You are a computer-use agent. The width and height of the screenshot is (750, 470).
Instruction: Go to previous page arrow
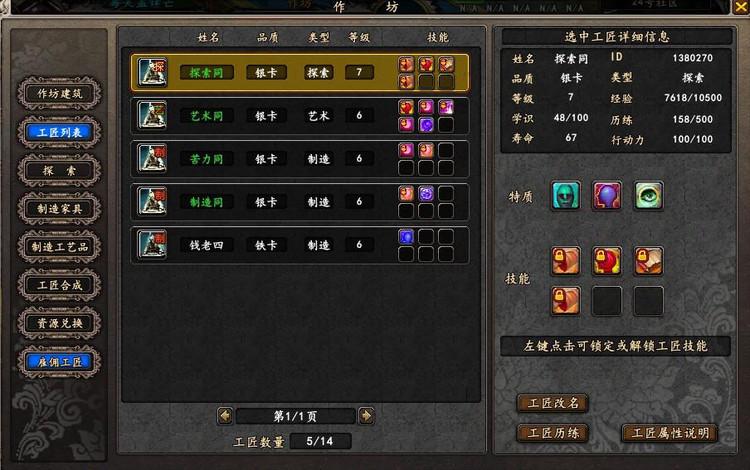click(x=225, y=416)
